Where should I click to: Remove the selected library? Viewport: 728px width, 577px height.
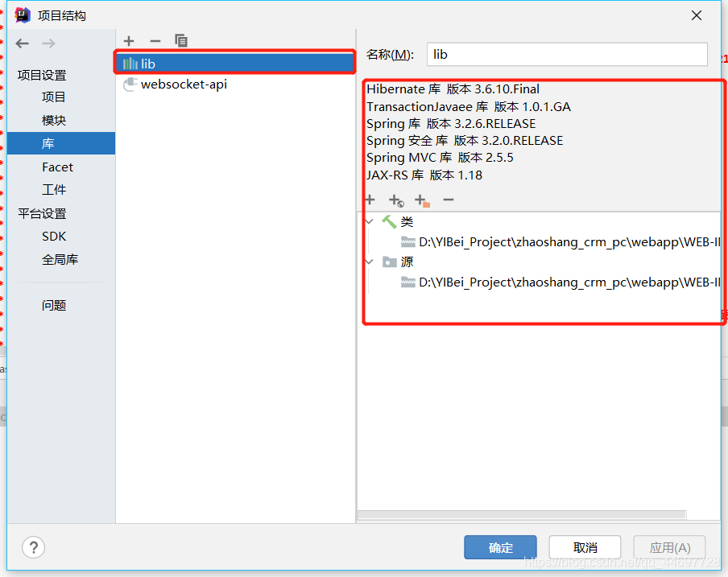[155, 41]
